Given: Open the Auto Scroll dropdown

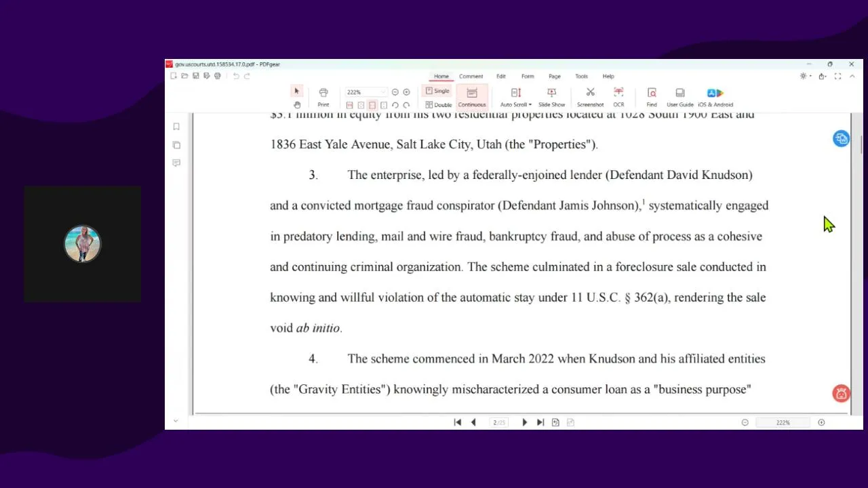Looking at the screenshot, I should tap(516, 98).
